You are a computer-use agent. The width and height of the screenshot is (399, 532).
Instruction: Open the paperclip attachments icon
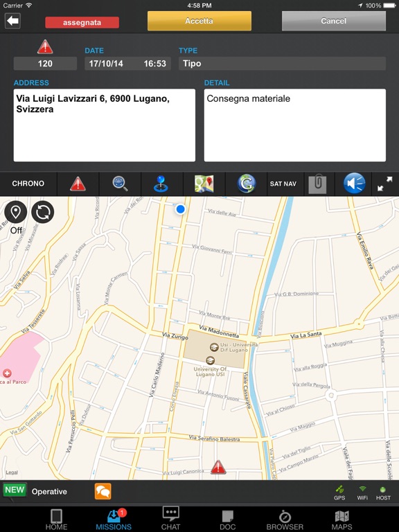[x=317, y=184]
